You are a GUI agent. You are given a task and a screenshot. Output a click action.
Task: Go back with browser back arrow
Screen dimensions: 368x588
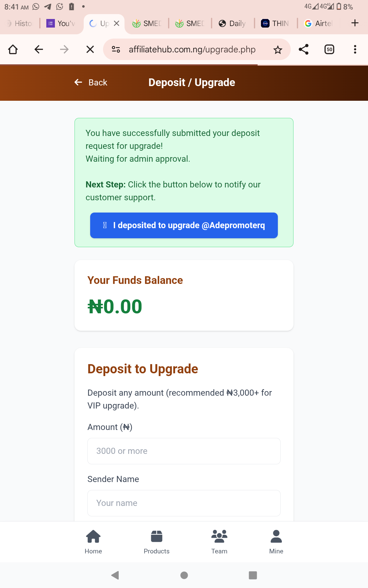pyautogui.click(x=39, y=50)
